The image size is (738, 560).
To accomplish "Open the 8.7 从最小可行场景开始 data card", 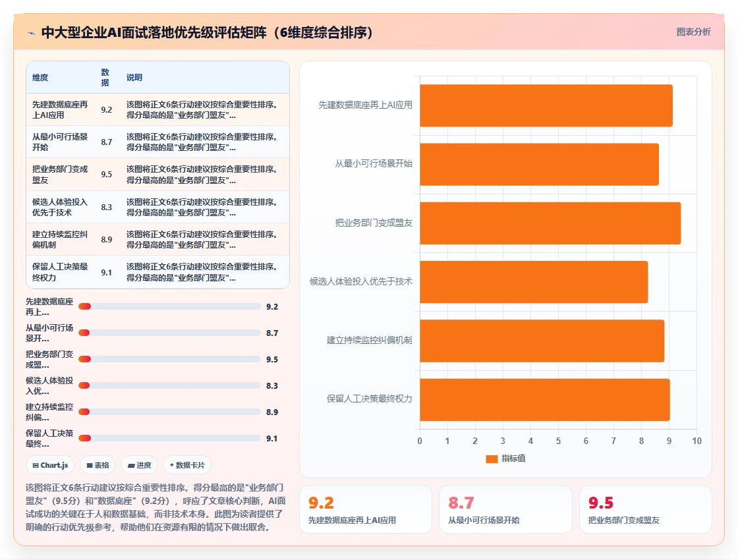I will tap(505, 509).
